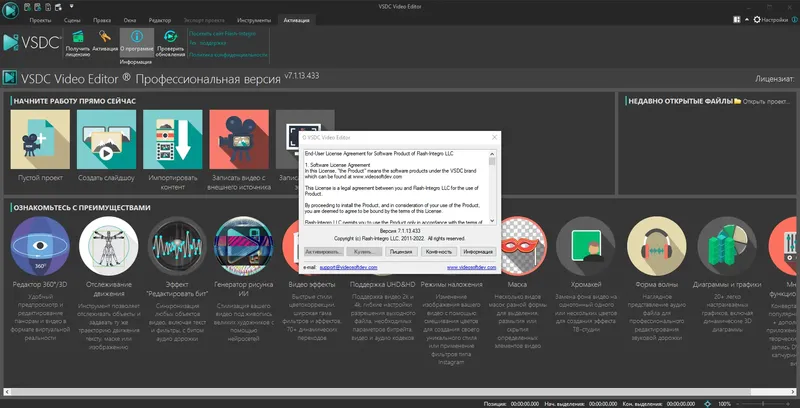Open the Проекты ribbon tab

coord(40,20)
